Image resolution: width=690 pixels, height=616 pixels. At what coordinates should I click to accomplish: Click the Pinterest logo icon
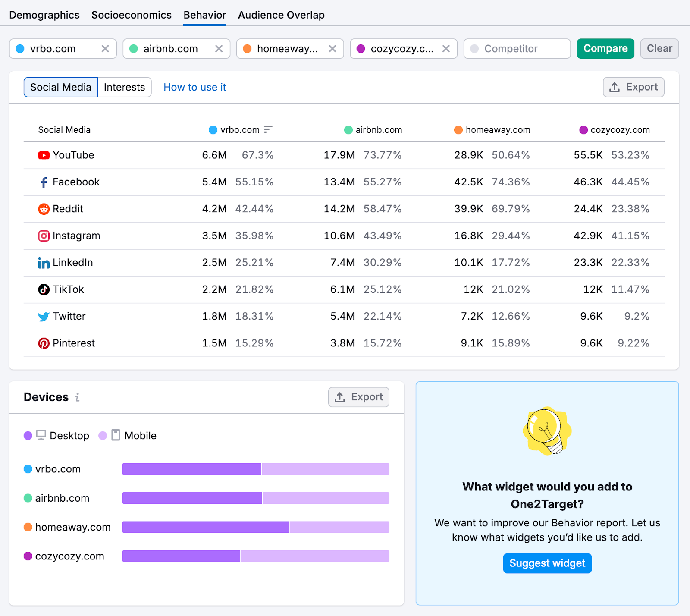pyautogui.click(x=44, y=343)
